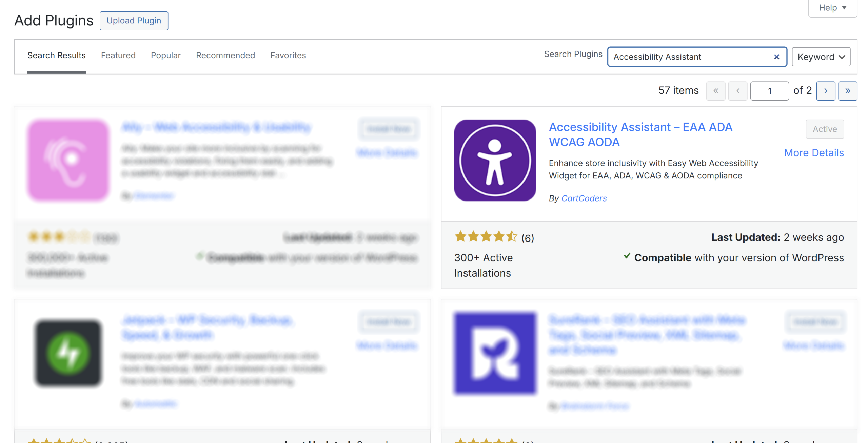Click the 'Add Plugins' page heading

pos(54,21)
